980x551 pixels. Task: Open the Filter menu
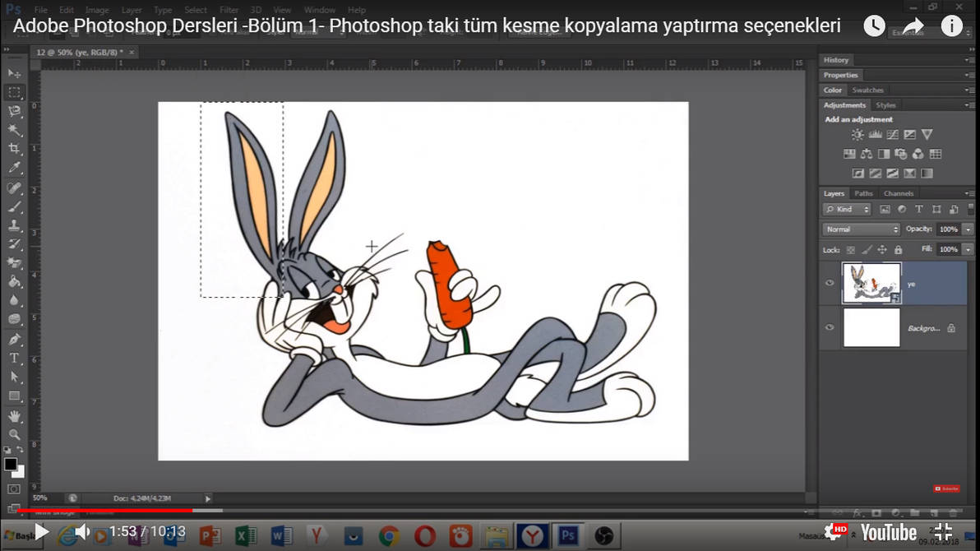[x=229, y=10]
